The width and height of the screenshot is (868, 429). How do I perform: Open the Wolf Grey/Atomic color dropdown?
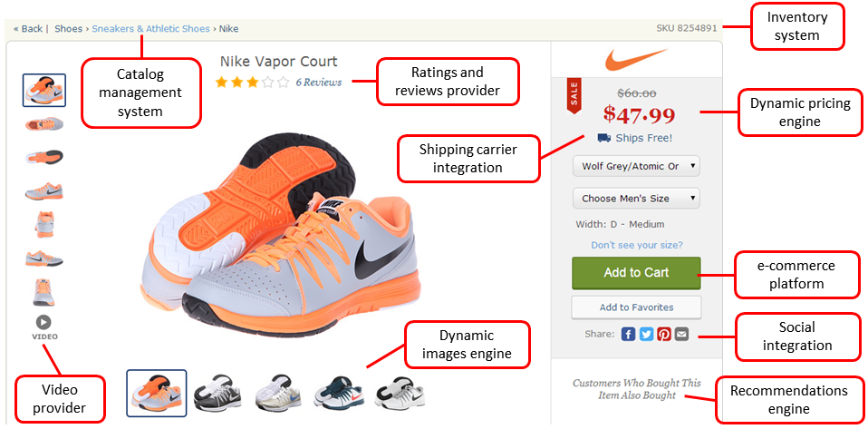636,167
